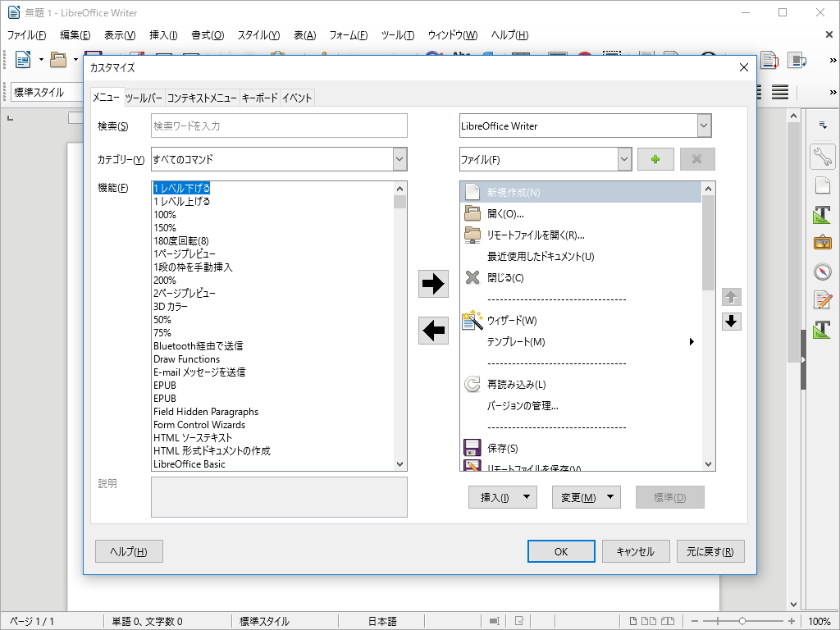
Task: Close the document with the menu bar X
Action: coord(829,34)
